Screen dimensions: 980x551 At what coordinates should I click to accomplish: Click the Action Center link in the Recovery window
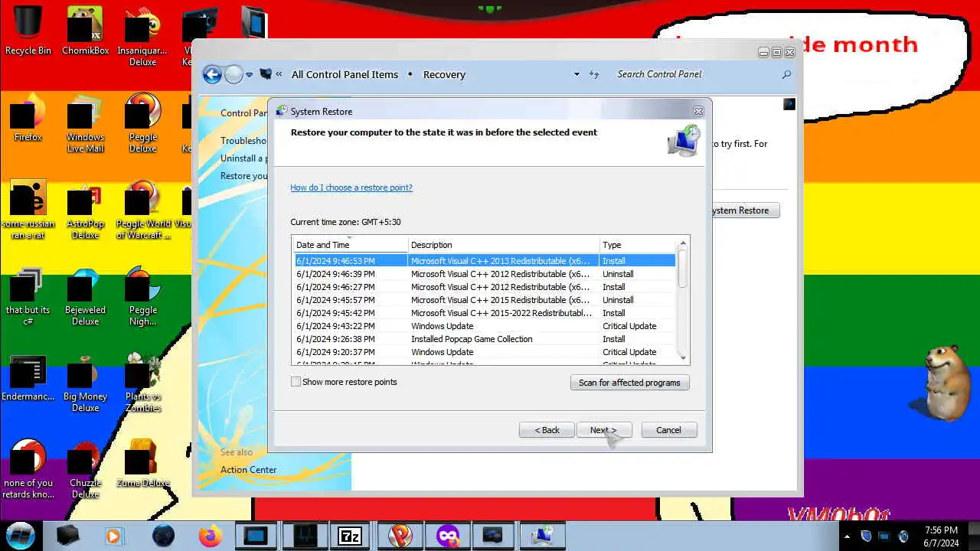248,470
